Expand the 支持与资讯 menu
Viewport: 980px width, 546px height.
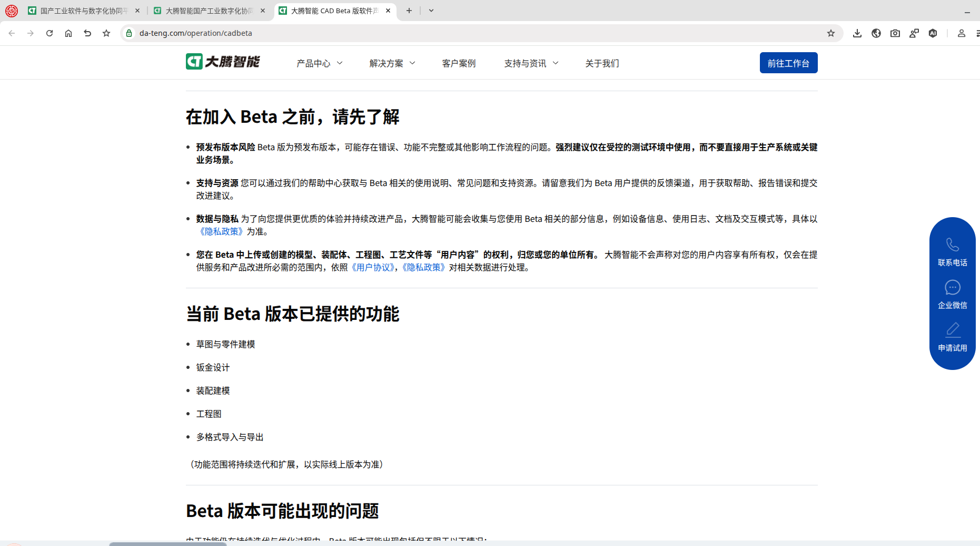(x=531, y=63)
